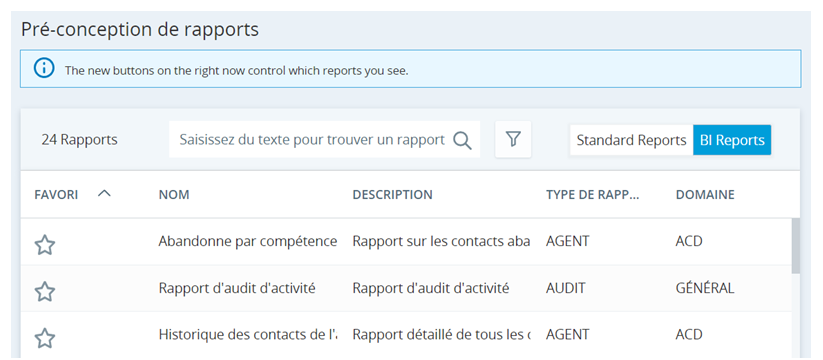Click AUDIT type cell
Screen dimensions: 823x360
coord(565,288)
